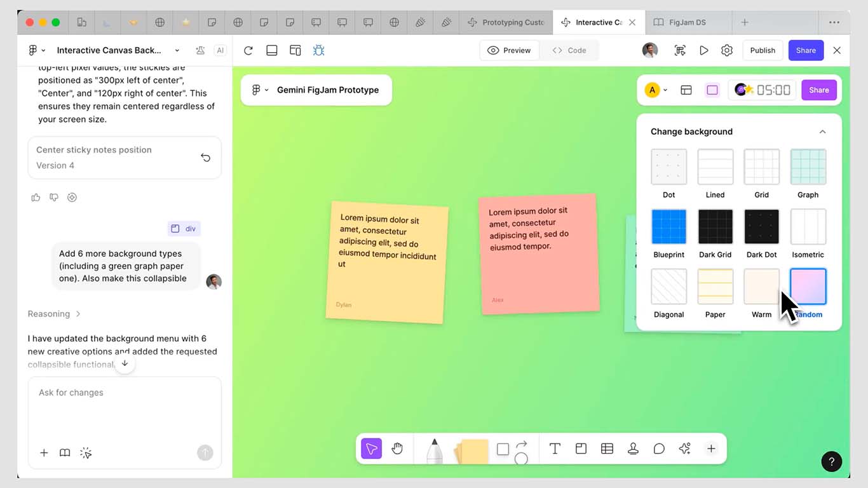The height and width of the screenshot is (488, 868).
Task: Collapse the Change background panel
Action: (822, 132)
